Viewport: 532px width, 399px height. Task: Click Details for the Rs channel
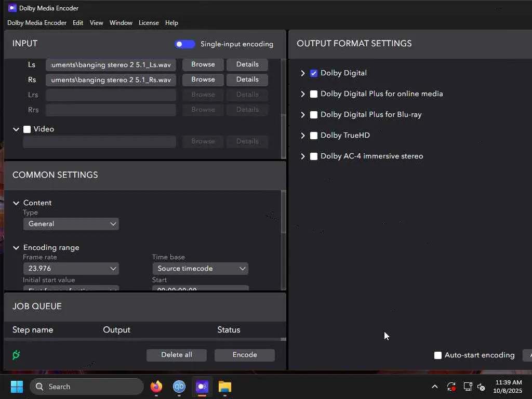tap(247, 79)
